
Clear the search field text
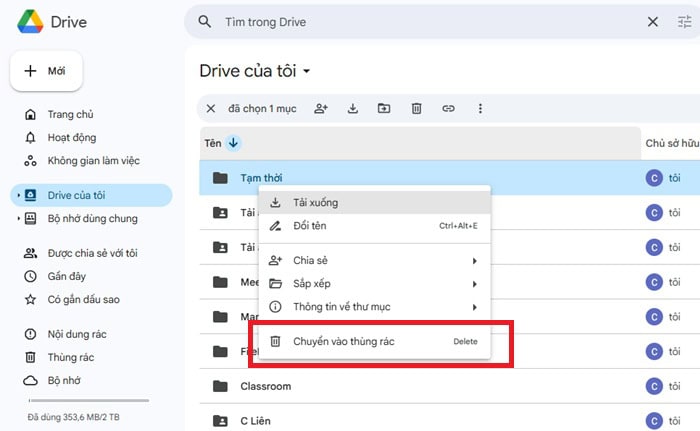coord(653,21)
